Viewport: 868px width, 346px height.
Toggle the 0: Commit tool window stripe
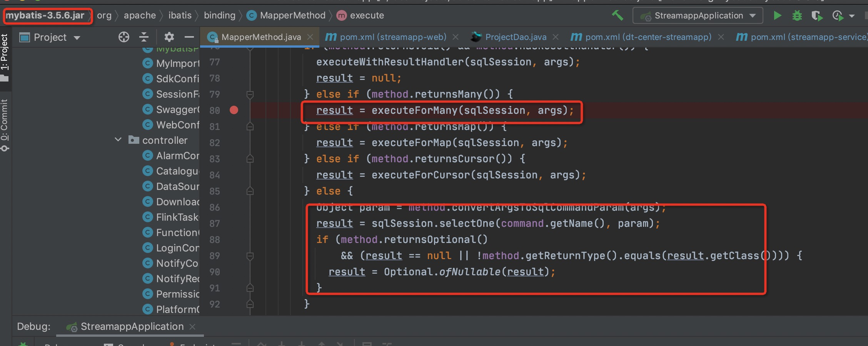[5, 123]
